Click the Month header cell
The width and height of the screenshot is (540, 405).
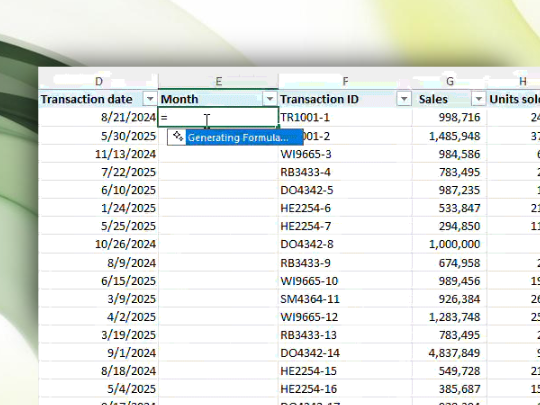(x=218, y=99)
